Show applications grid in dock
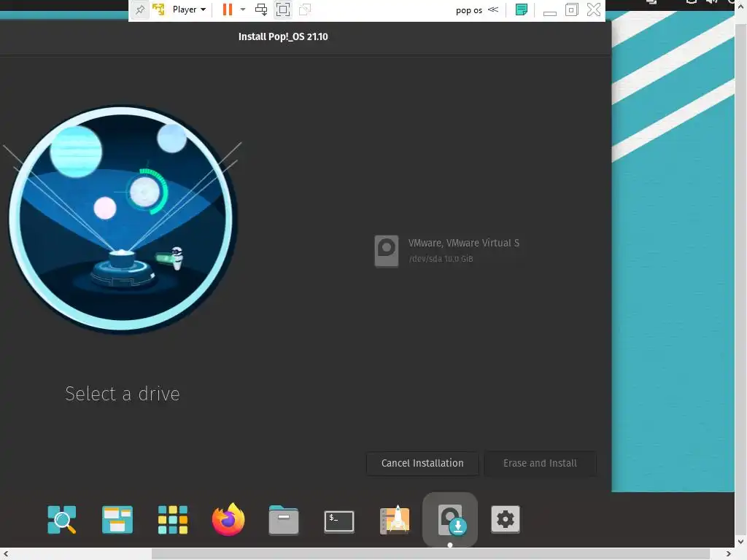The height and width of the screenshot is (560, 747). [x=172, y=519]
